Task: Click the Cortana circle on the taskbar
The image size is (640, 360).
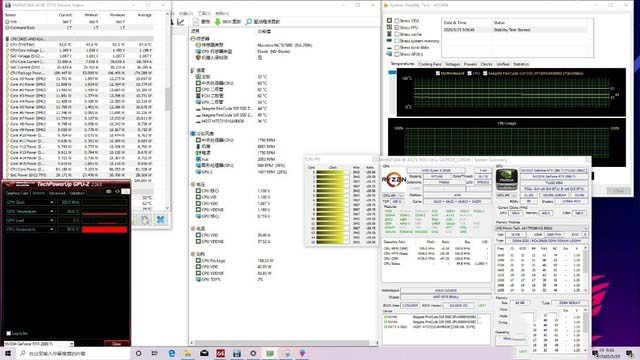Action: 138,353
